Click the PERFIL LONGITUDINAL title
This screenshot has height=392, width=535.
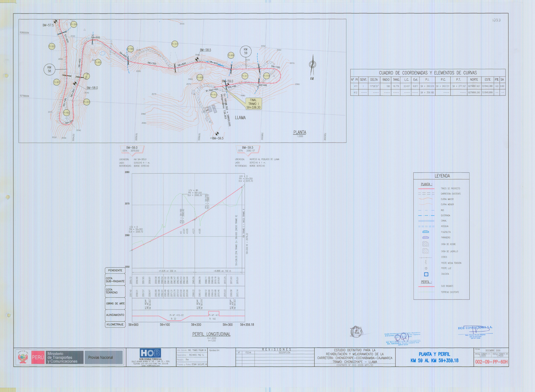pos(211,334)
